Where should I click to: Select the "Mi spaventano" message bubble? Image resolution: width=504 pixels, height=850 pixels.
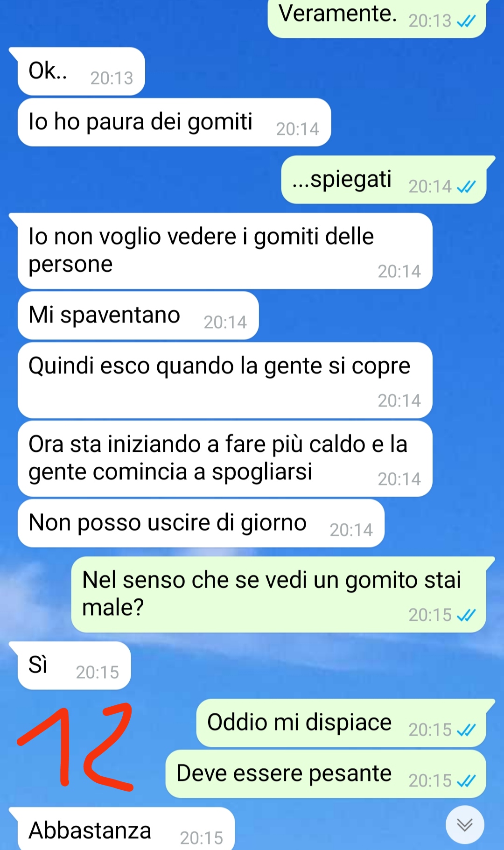point(138,316)
